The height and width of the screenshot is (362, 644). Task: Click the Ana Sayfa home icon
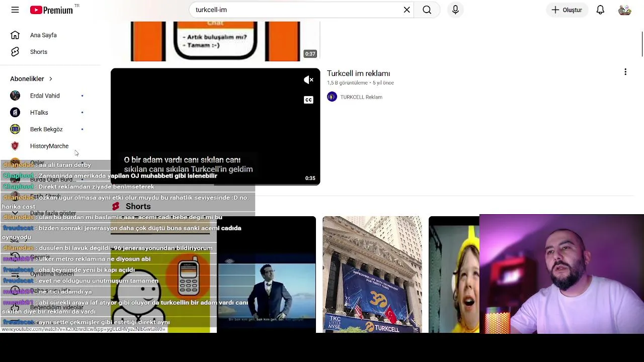point(15,35)
